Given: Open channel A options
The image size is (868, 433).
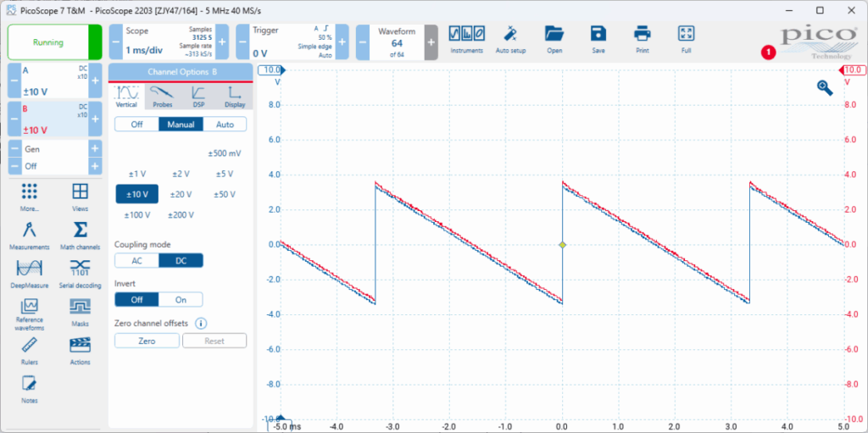Looking at the screenshot, I should [x=55, y=80].
